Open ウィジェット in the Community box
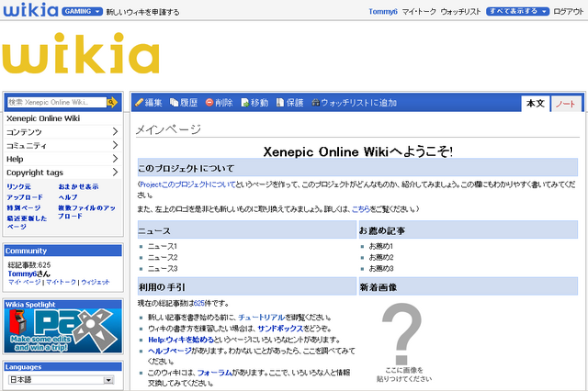Viewport: 588px width, 391px height. click(x=96, y=282)
